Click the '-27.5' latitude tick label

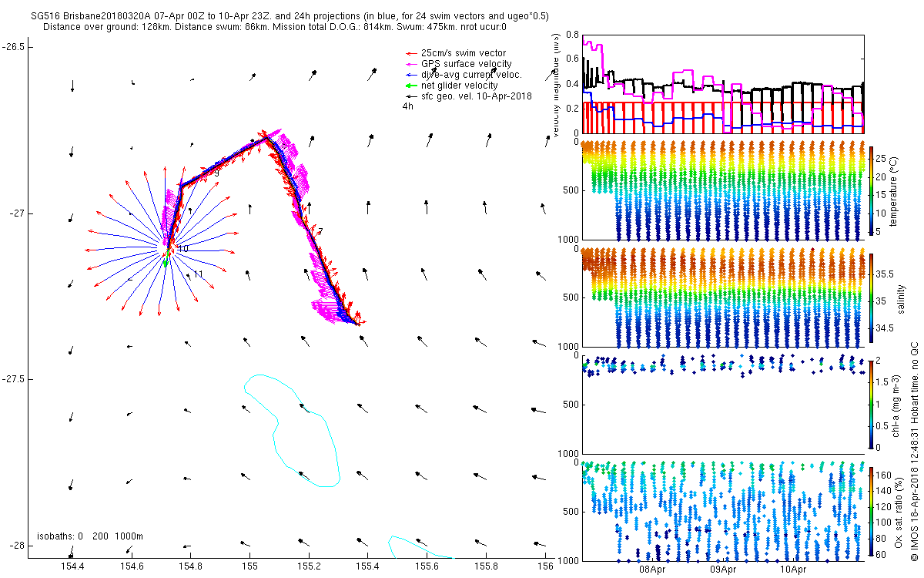click(13, 379)
